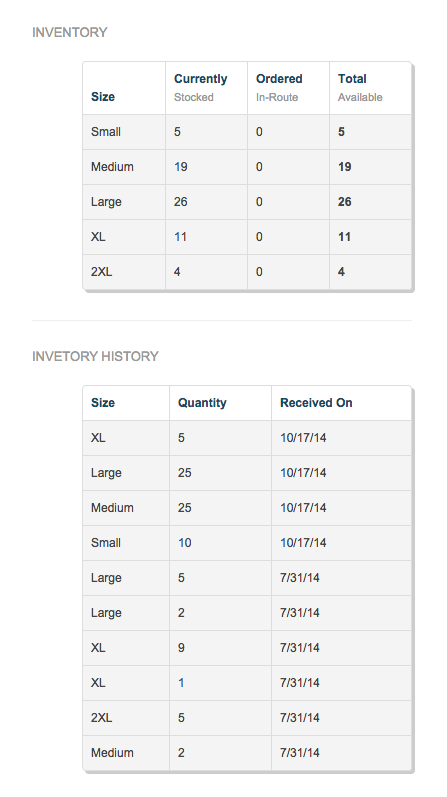Select Medium stocked quantity 19 cell
Image resolution: width=447 pixels, height=797 pixels.
click(x=206, y=167)
